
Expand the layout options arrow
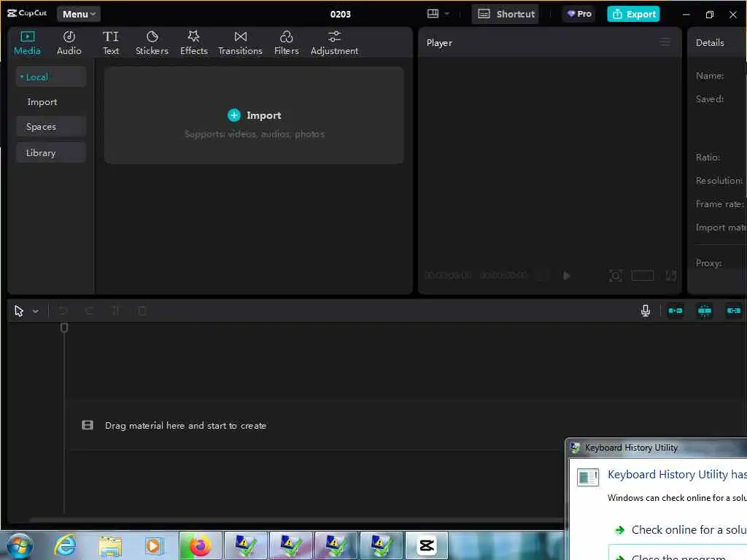pyautogui.click(x=447, y=14)
